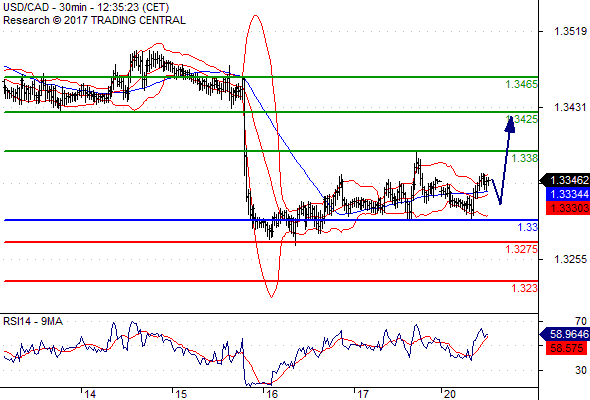Click the blue 1.33 pivot label
This screenshot has width=590, height=400.
[528, 227]
